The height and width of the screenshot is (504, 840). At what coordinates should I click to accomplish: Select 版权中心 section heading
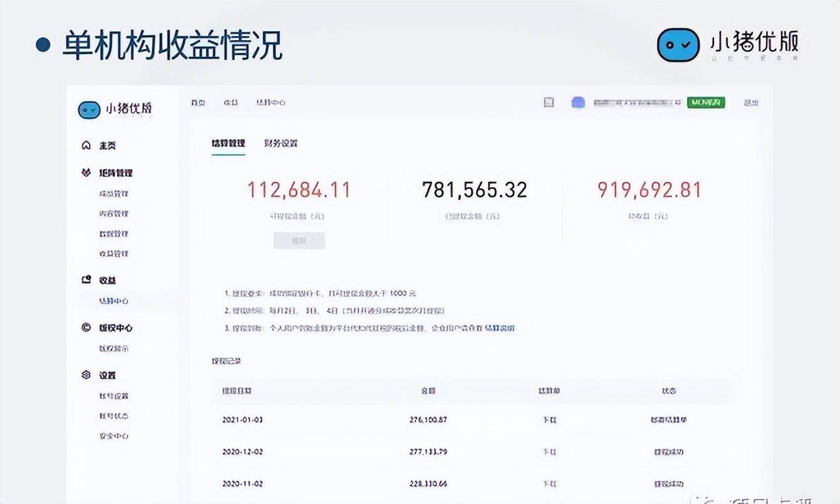pyautogui.click(x=116, y=328)
